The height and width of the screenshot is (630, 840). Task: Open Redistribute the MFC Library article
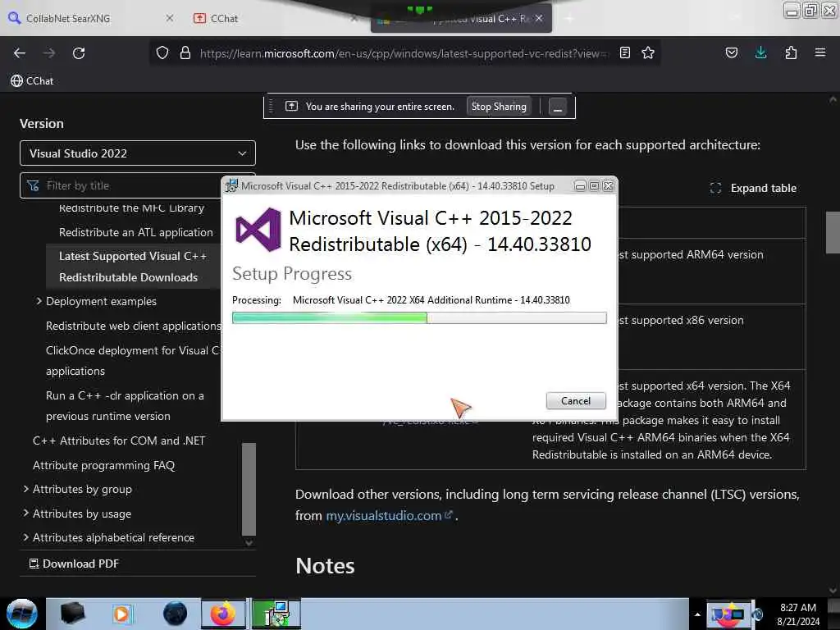(x=131, y=208)
